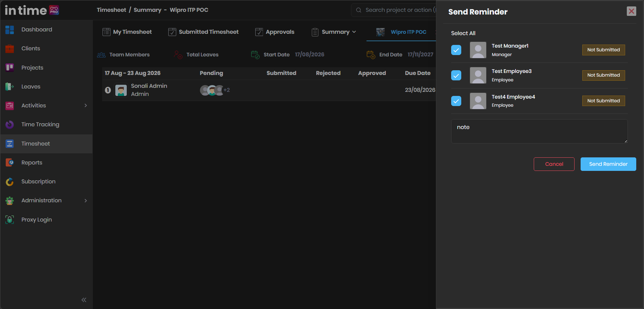The width and height of the screenshot is (644, 309).
Task: Open the Dashboard icon in sidebar
Action: click(x=10, y=30)
